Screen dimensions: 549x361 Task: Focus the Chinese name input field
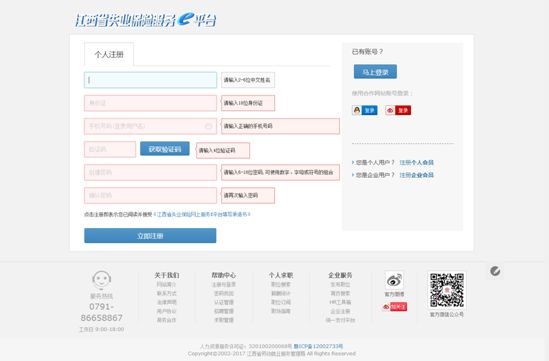pyautogui.click(x=150, y=80)
